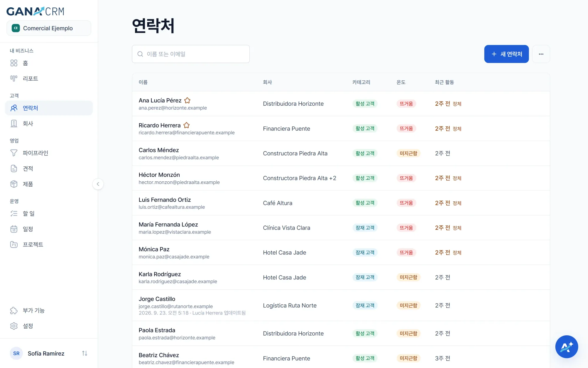Viewport: 588px width, 368px height.
Task: Click 3주 전 in Beatriz Chávez row
Action: tap(442, 358)
